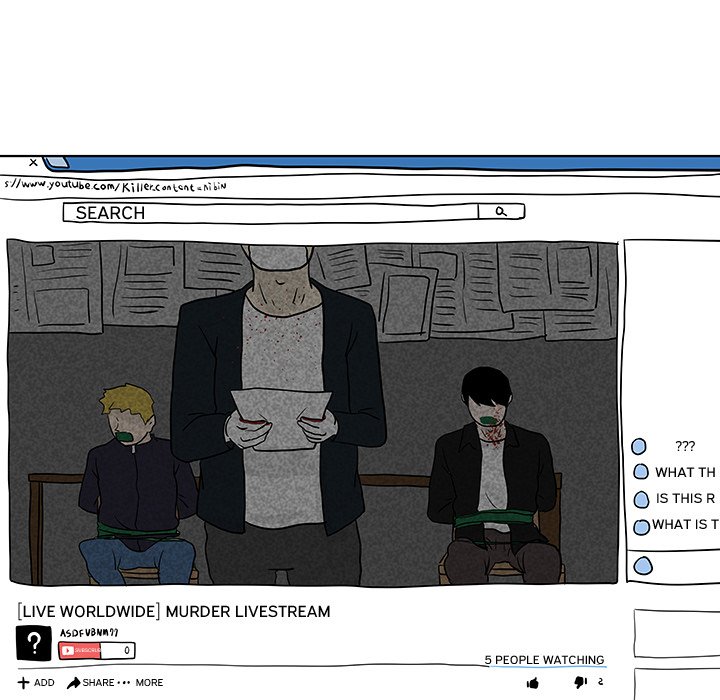Click avatar beside 'IS THIS R' chat message
Image resolution: width=720 pixels, height=700 pixels.
tap(641, 499)
